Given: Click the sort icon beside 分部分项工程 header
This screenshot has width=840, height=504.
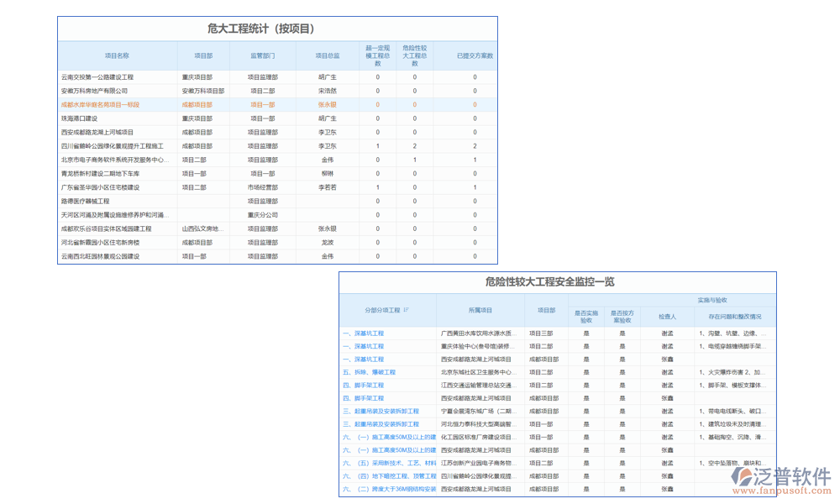Looking at the screenshot, I should 407,309.
